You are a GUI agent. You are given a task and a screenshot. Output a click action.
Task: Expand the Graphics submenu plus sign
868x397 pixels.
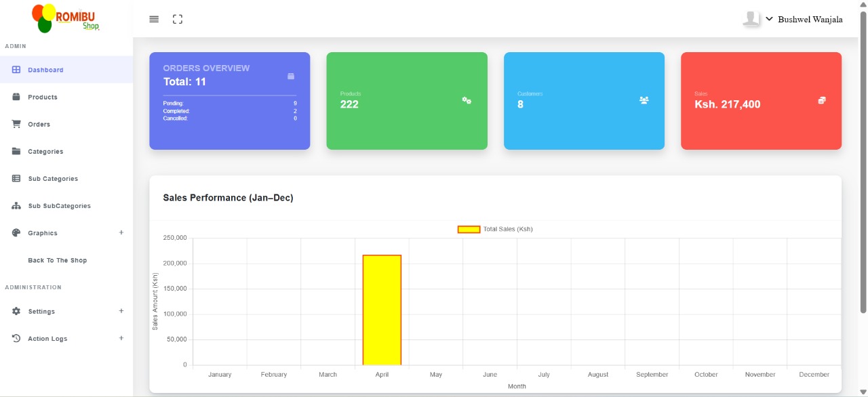pyautogui.click(x=121, y=232)
